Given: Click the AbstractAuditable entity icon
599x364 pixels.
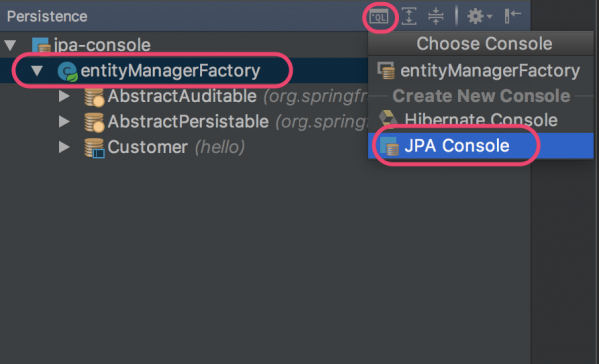Looking at the screenshot, I should [94, 97].
